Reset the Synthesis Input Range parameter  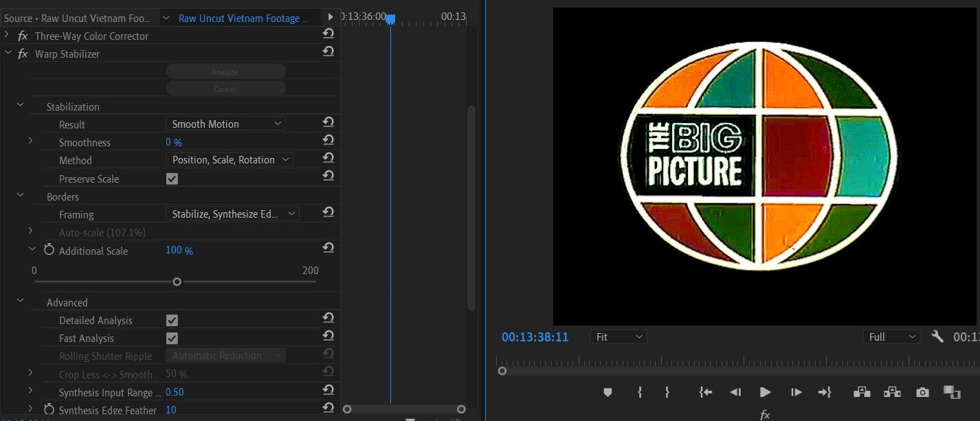tap(328, 390)
